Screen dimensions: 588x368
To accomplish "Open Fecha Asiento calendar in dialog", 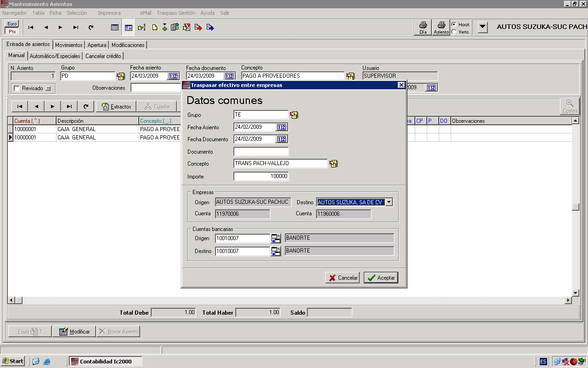I will [282, 127].
